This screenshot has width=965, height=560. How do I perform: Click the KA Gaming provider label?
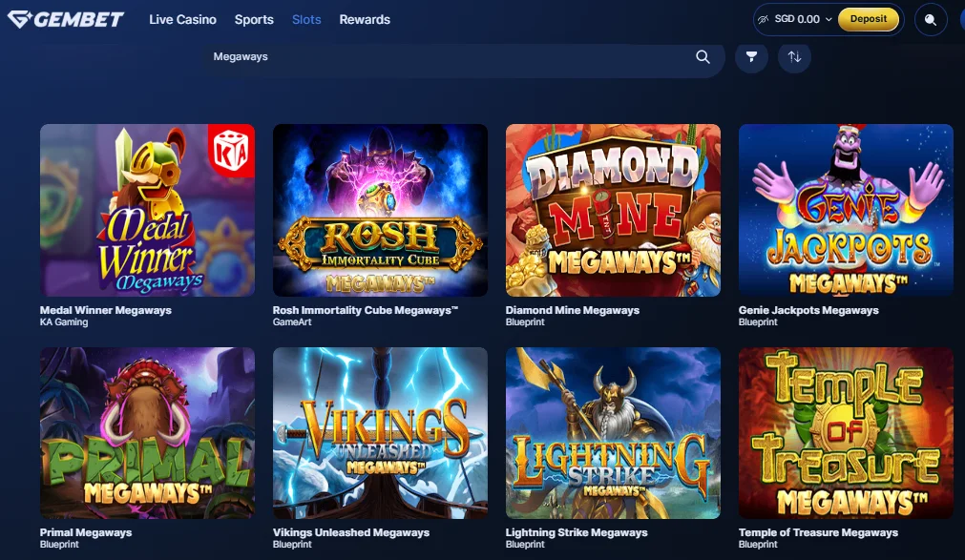(64, 321)
